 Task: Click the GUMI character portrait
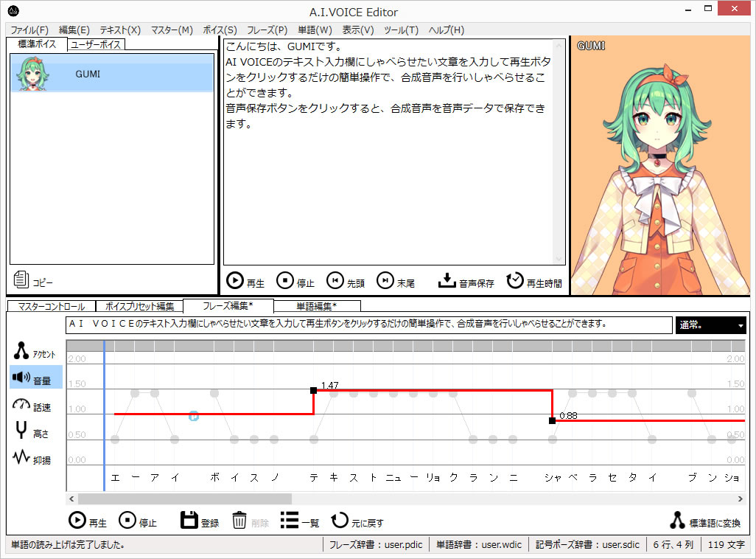click(660, 165)
